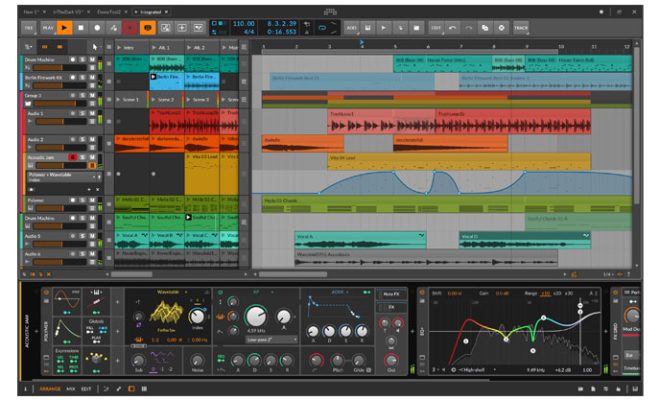Select the pointer tool above the tracks
This screenshot has width=660, height=400.
[94, 47]
